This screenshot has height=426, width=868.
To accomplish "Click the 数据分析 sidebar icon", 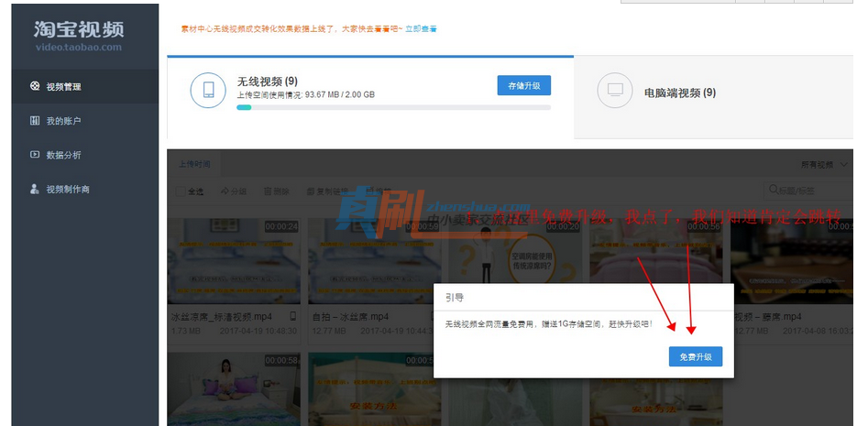I will [35, 155].
